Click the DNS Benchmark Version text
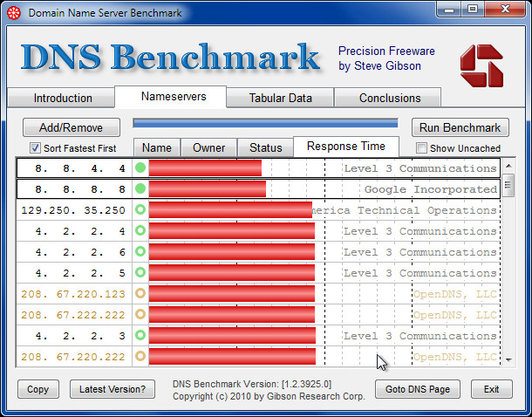The width and height of the screenshot is (532, 417). pyautogui.click(x=252, y=384)
